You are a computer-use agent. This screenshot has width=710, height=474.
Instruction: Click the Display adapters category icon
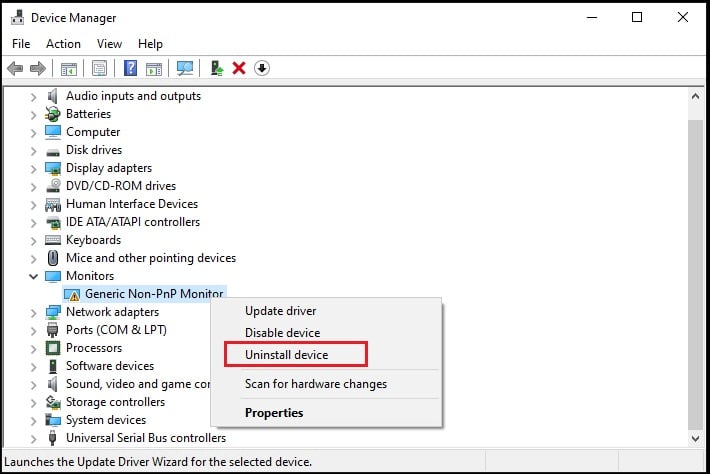click(53, 168)
